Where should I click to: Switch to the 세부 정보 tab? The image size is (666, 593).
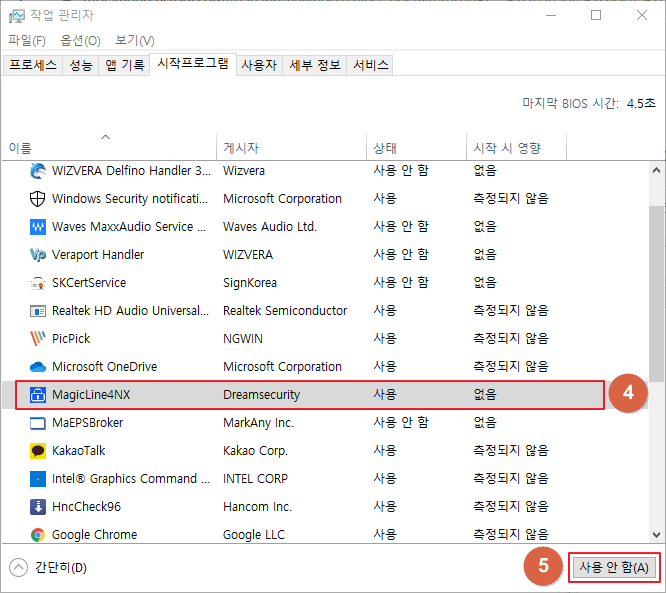click(315, 65)
